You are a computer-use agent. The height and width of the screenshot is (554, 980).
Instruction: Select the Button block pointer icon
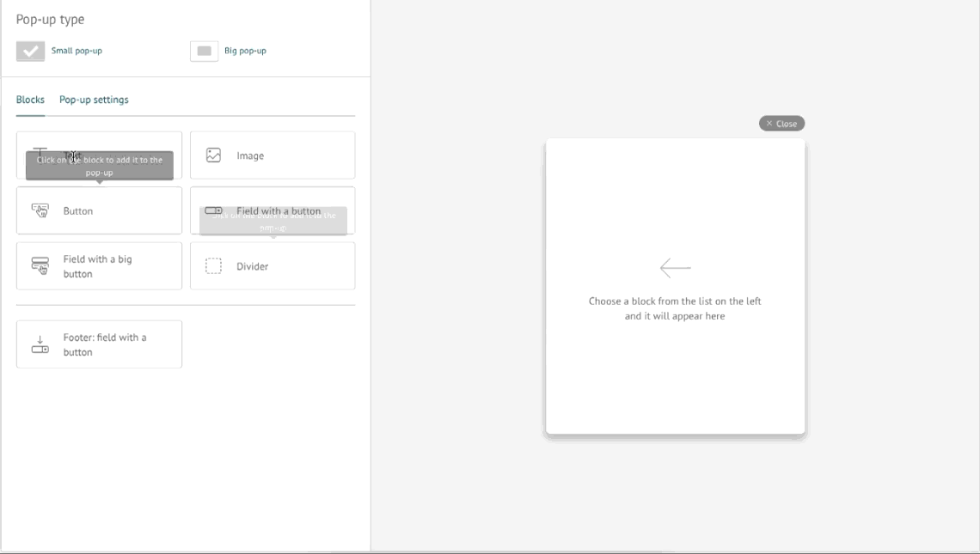40,210
